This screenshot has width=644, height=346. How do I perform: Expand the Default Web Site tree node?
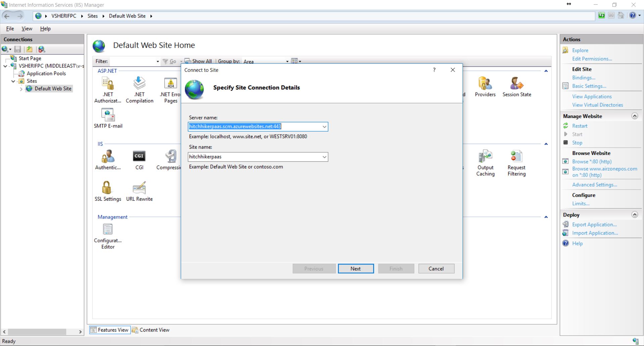pyautogui.click(x=21, y=89)
